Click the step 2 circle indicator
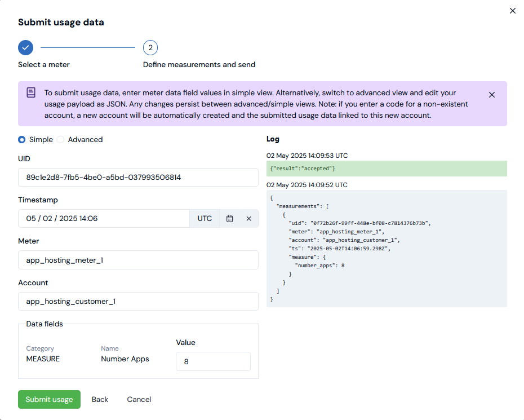 tap(150, 47)
